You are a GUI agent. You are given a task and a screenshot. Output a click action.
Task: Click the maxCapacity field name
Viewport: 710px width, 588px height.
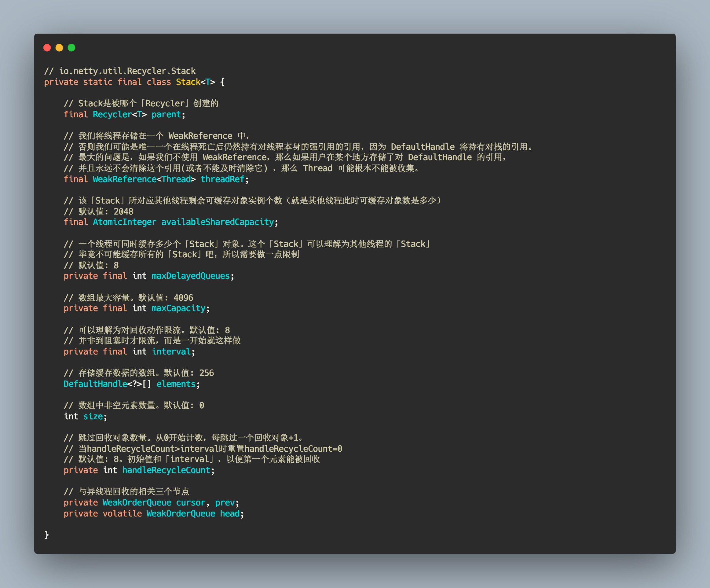tap(178, 308)
